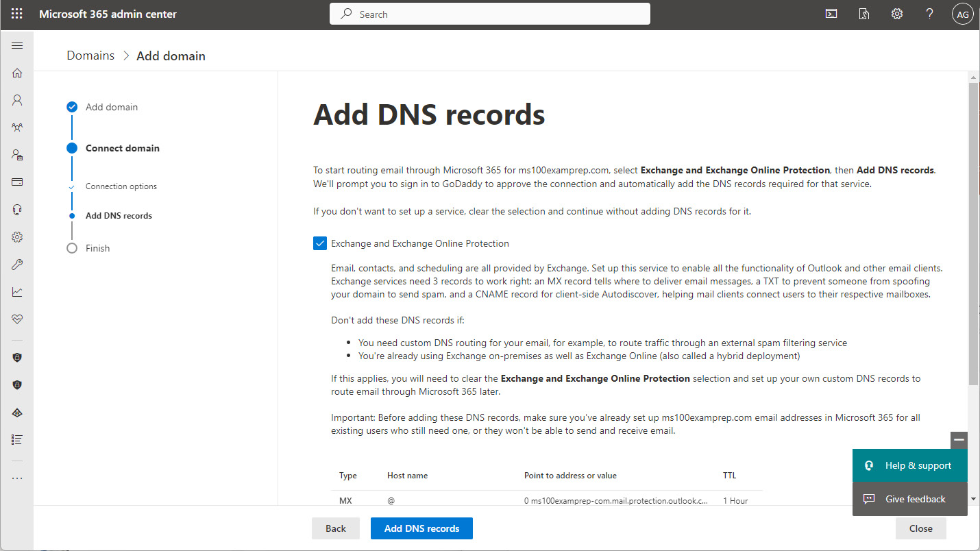Open Roles sidebar icon with briefcase
This screenshot has height=551, width=980.
(17, 155)
